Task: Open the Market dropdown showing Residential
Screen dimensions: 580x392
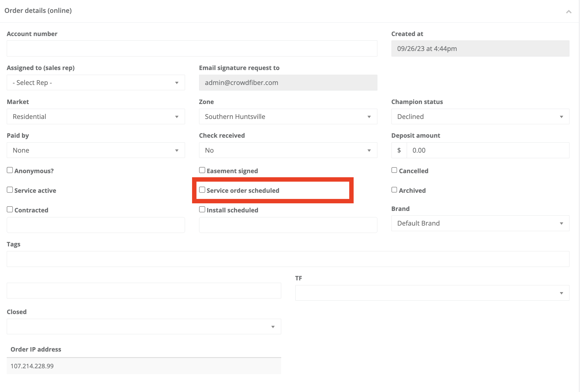Action: click(x=96, y=117)
